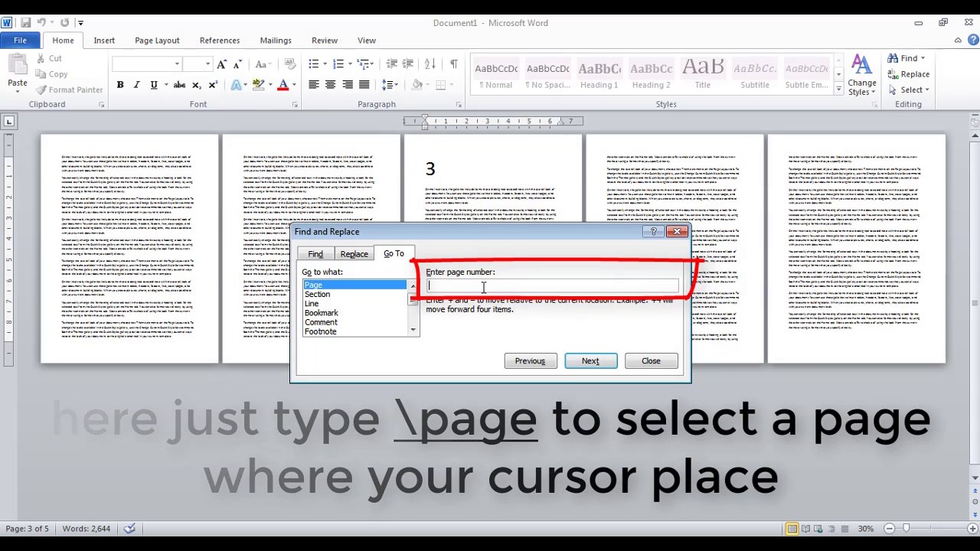The height and width of the screenshot is (551, 980).
Task: Click the Previous button in dialog
Action: (x=531, y=361)
